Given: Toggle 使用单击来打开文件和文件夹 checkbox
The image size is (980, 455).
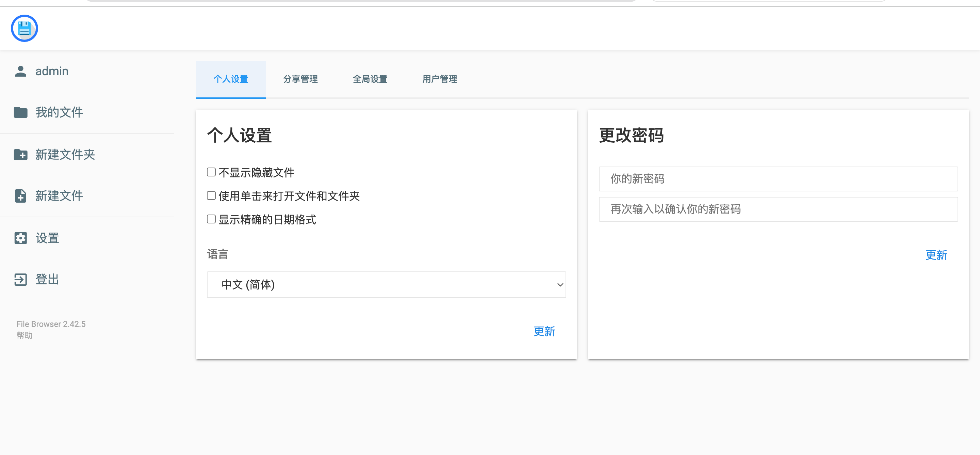Looking at the screenshot, I should point(211,196).
